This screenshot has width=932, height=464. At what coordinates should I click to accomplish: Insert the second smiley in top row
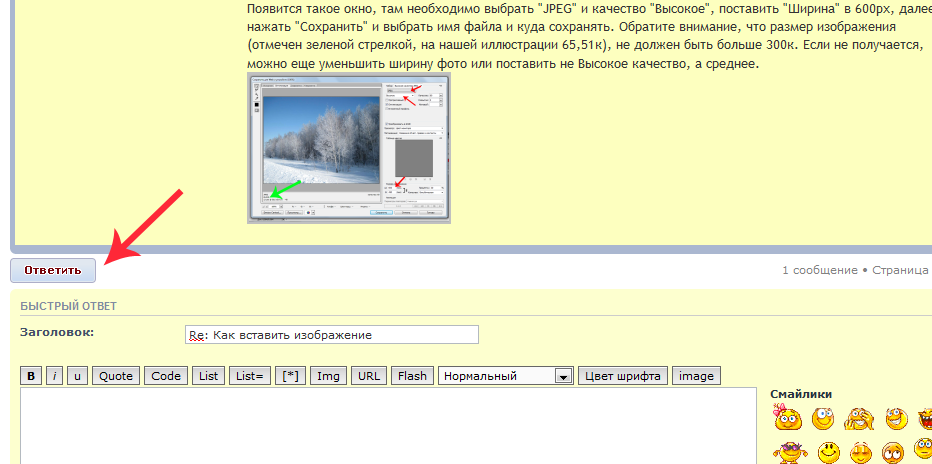[825, 419]
